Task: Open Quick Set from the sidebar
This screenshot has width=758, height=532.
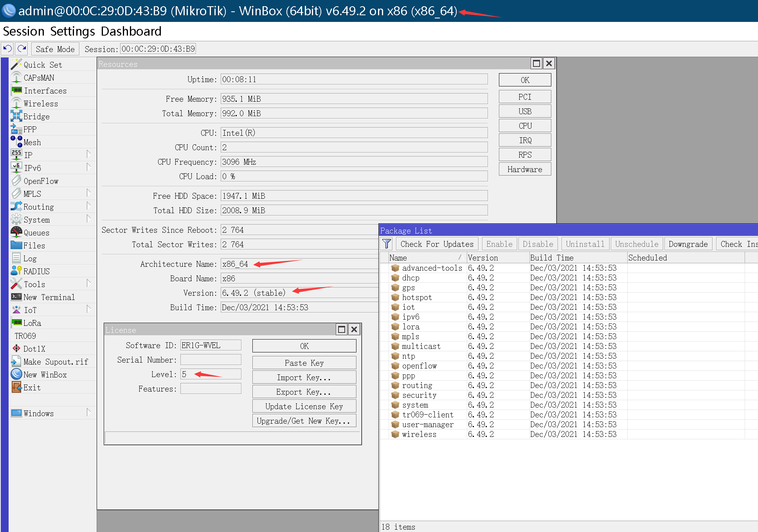Action: 43,65
